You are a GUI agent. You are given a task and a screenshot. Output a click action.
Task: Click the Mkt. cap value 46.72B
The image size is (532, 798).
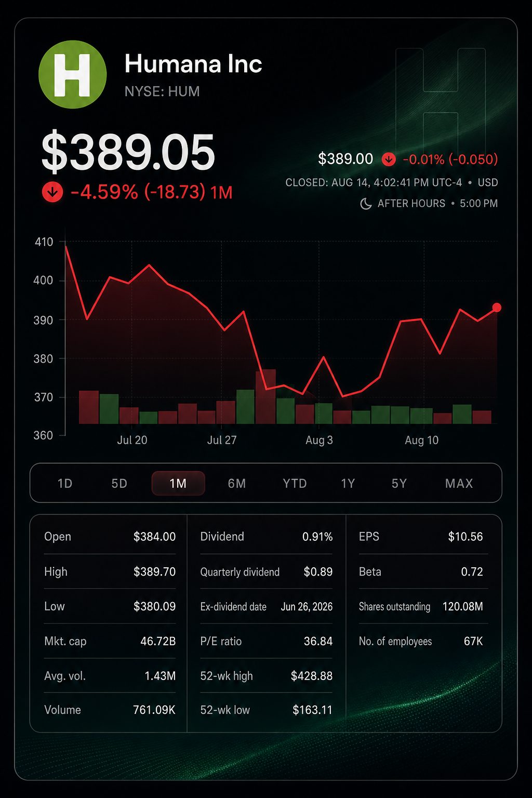158,641
